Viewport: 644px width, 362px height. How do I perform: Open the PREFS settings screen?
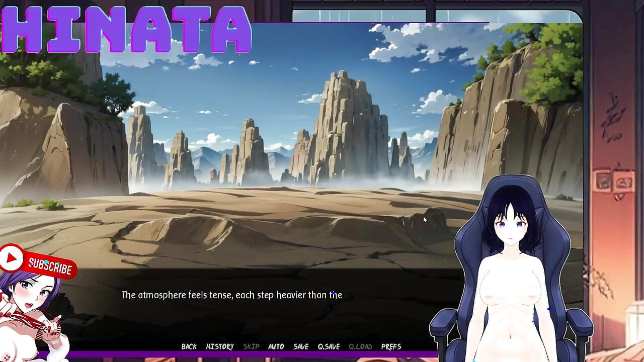[x=391, y=346]
